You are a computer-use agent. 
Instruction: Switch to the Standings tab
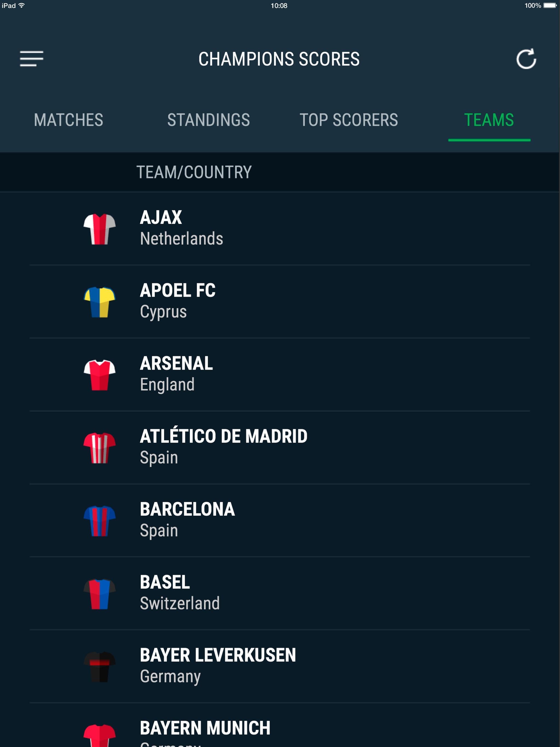(x=208, y=120)
